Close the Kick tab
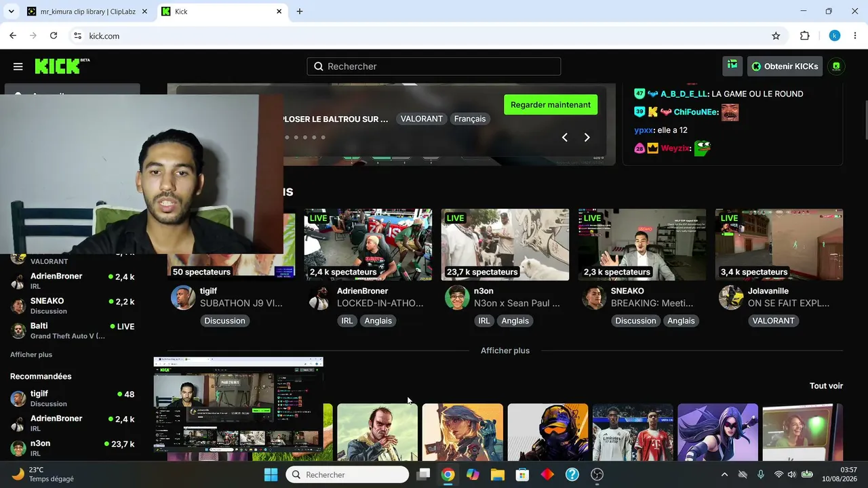The image size is (868, 488). click(x=279, y=12)
